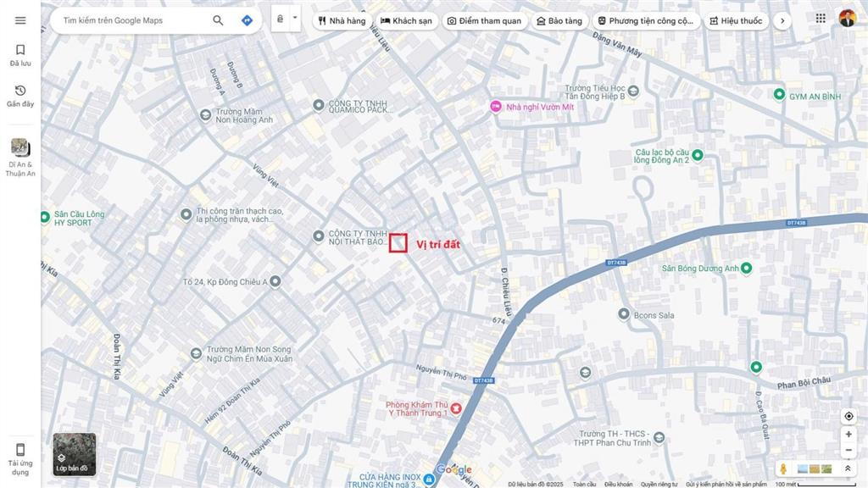The image size is (868, 488).
Task: Select the Nhà hàng category chip
Action: click(342, 21)
